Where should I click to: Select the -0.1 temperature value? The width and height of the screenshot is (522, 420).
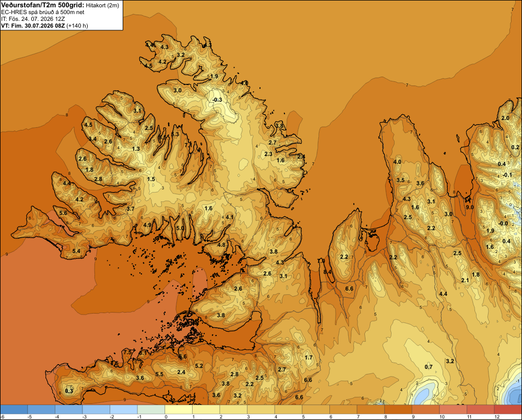[x=507, y=175]
